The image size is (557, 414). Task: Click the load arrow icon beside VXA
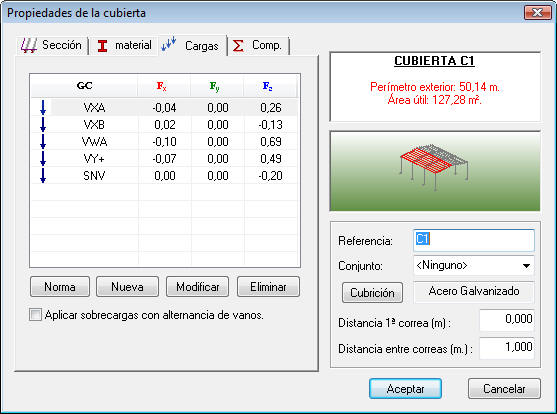coord(43,107)
